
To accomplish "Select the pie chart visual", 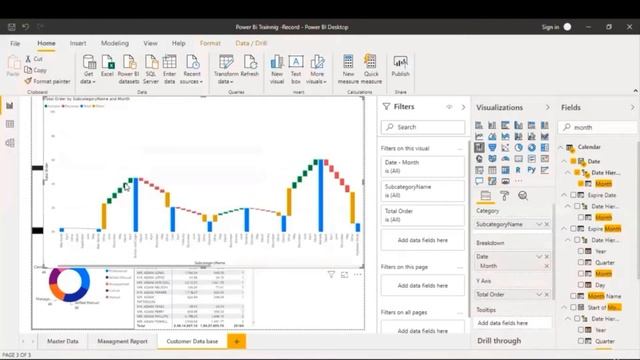I will [x=518, y=147].
